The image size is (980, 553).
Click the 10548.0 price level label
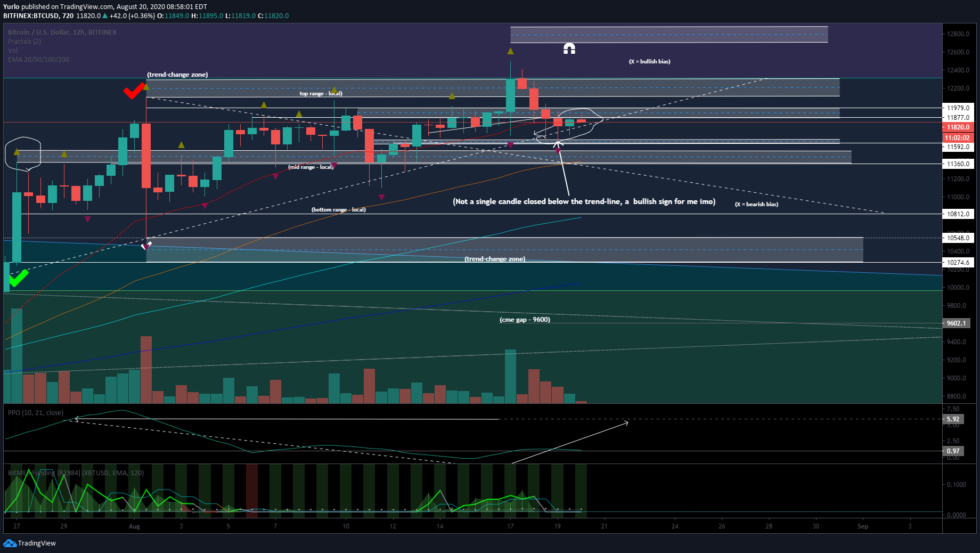tap(958, 238)
